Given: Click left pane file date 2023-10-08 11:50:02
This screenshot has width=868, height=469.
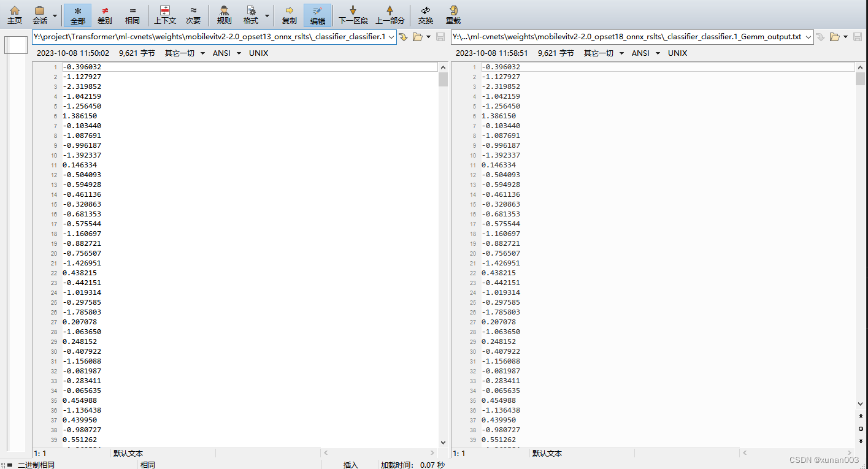Looking at the screenshot, I should (x=73, y=53).
